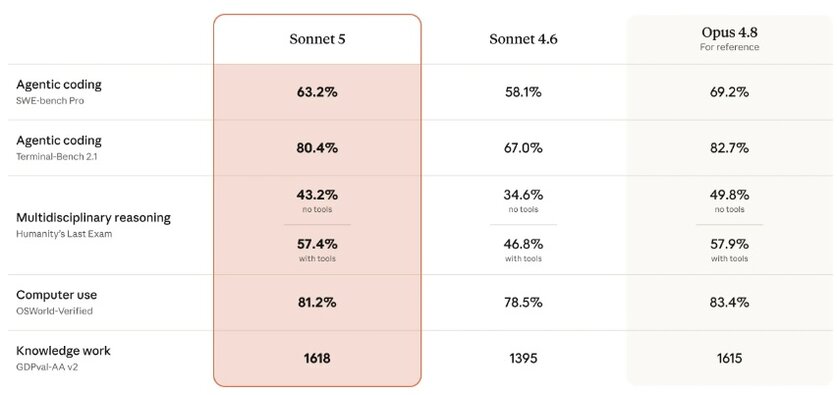839x395 pixels.
Task: Click Sonnet 4.6's 78.5% OSWorld score
Action: pyautogui.click(x=523, y=302)
